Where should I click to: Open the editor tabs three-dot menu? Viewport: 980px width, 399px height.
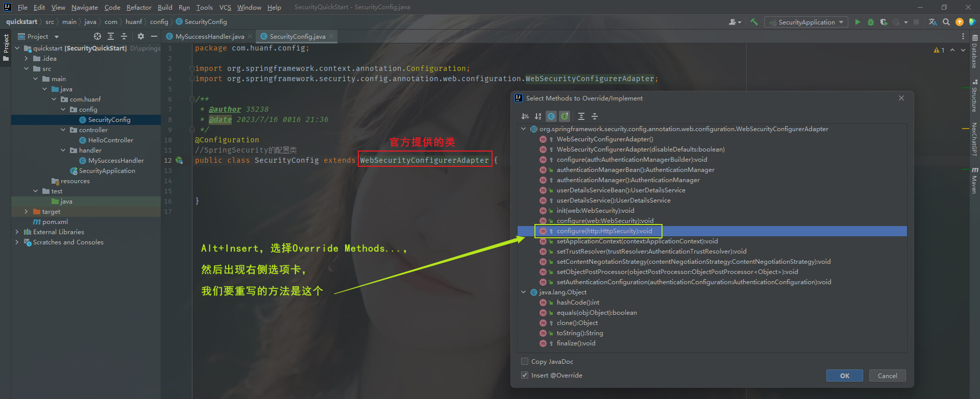[963, 36]
